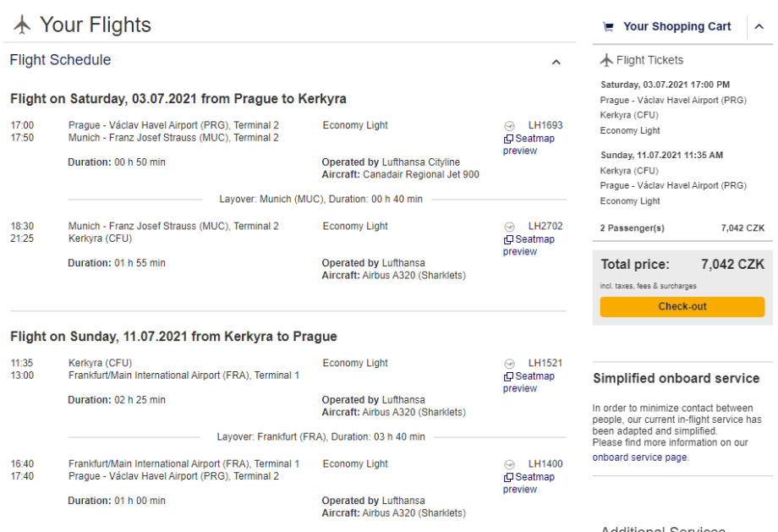
Task: Click the Simplified onboard service heading
Action: click(x=676, y=378)
